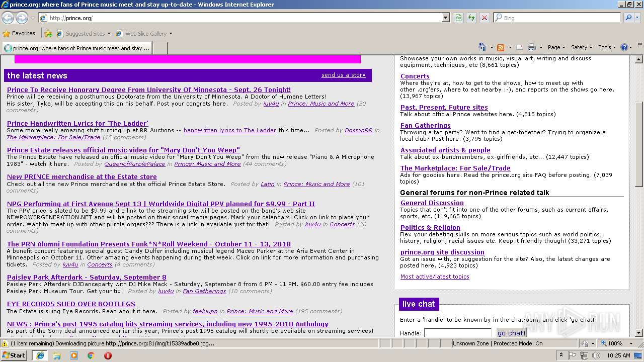Screen dimensions: 644x362
Task: Open 'Associated artists & people' forum
Action: (x=445, y=150)
